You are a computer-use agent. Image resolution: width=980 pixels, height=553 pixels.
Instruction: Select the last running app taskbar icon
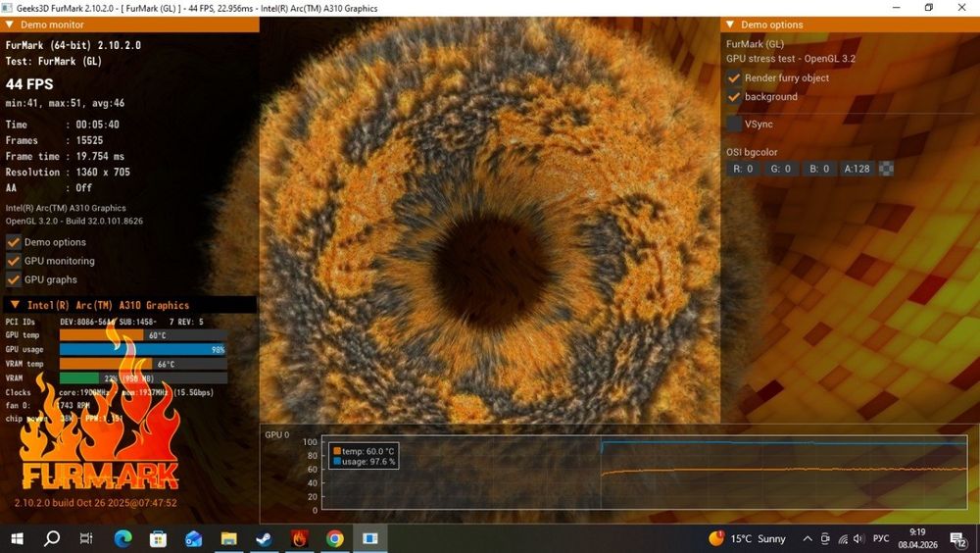[370, 538]
